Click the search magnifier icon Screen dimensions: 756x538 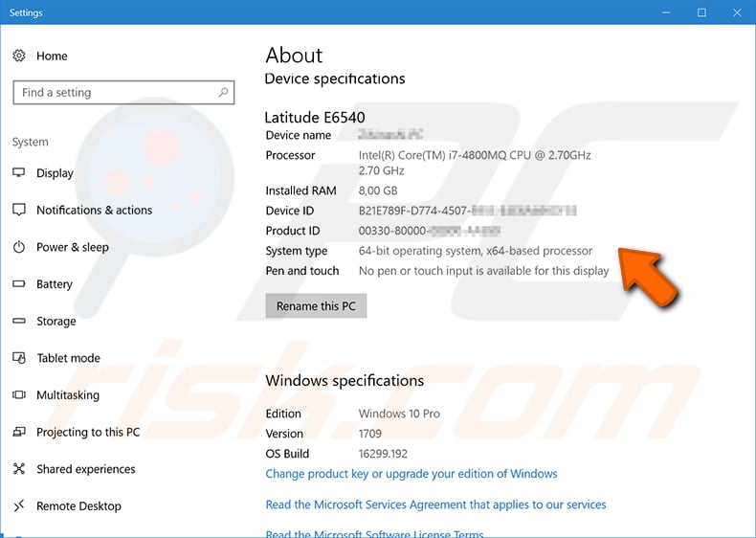(224, 93)
